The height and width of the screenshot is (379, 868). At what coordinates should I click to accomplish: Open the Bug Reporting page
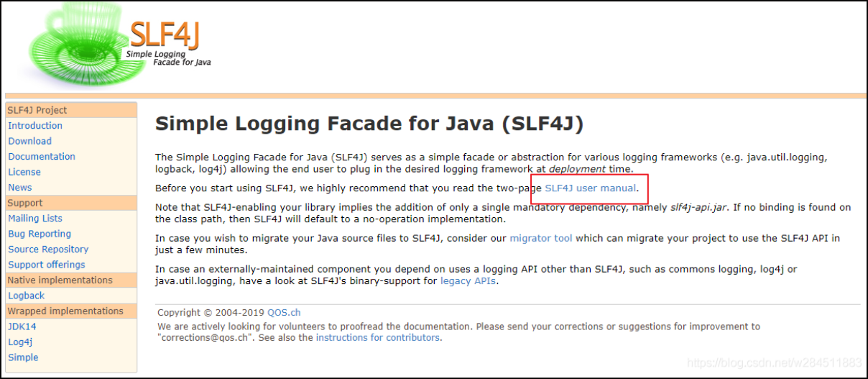[40, 234]
